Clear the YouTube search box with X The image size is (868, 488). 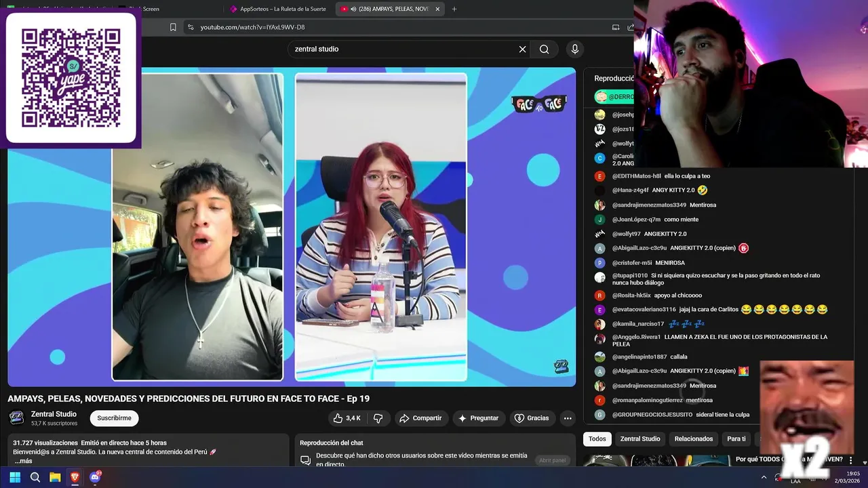click(x=522, y=49)
